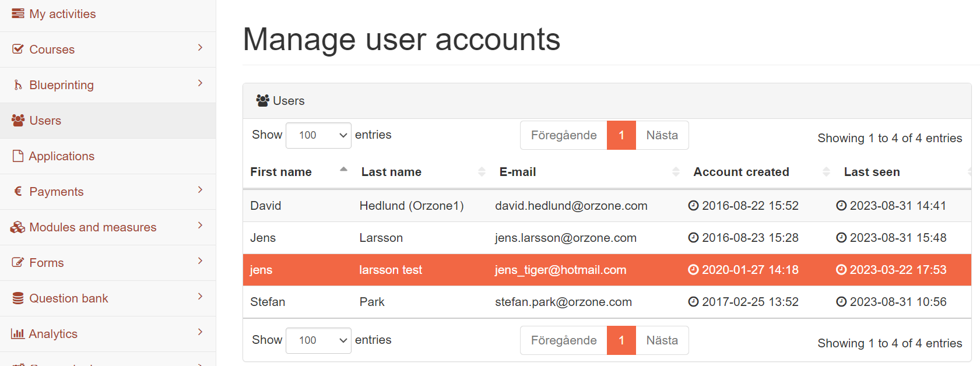Viewport: 980px width, 366px height.
Task: Click last name Hedlund (Orzone1)
Action: point(412,206)
